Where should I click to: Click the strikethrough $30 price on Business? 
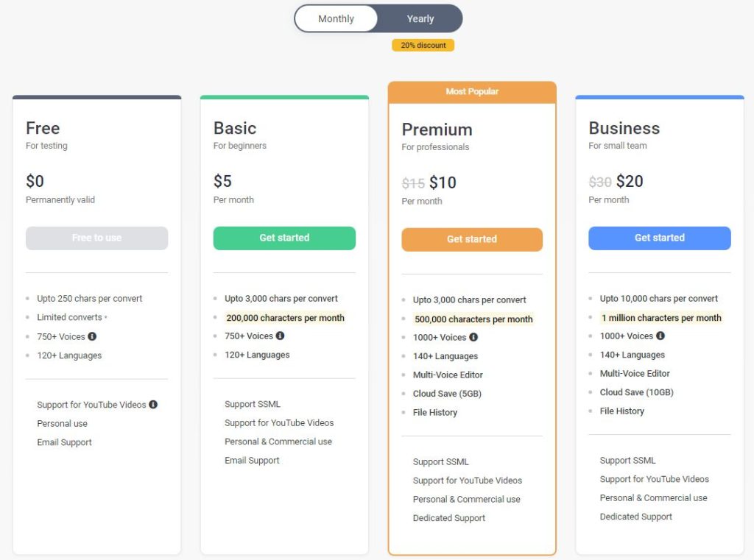pyautogui.click(x=599, y=181)
